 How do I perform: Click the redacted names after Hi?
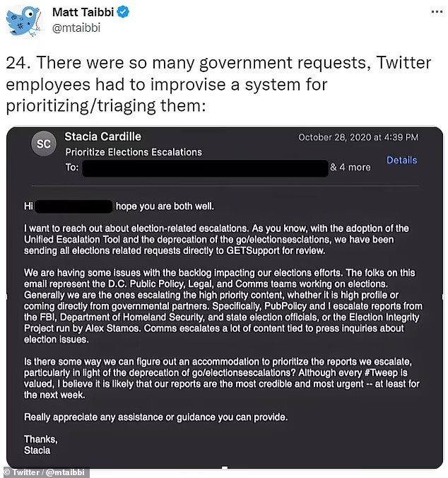[x=73, y=206]
